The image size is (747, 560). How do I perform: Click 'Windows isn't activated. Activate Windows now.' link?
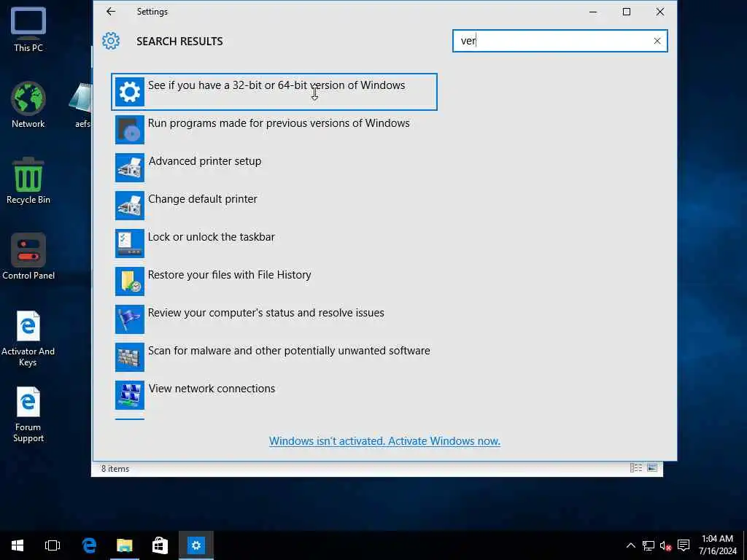384,441
